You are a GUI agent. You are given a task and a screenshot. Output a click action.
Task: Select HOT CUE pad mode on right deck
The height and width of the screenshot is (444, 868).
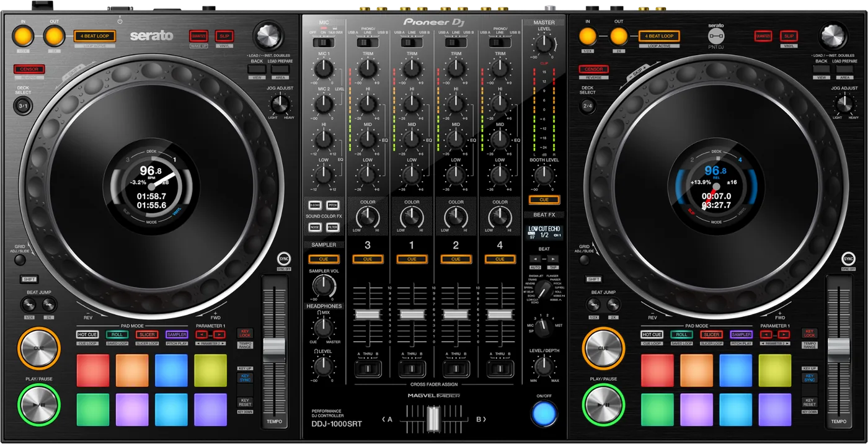click(652, 335)
